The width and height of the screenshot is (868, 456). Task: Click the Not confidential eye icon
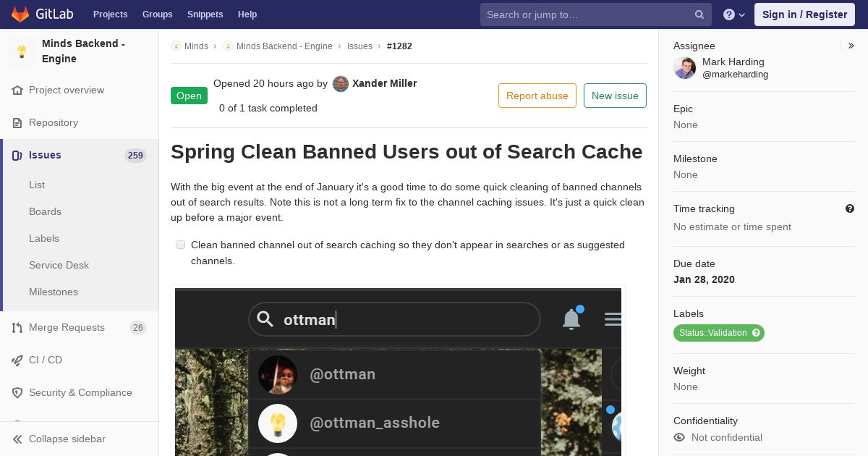(679, 437)
